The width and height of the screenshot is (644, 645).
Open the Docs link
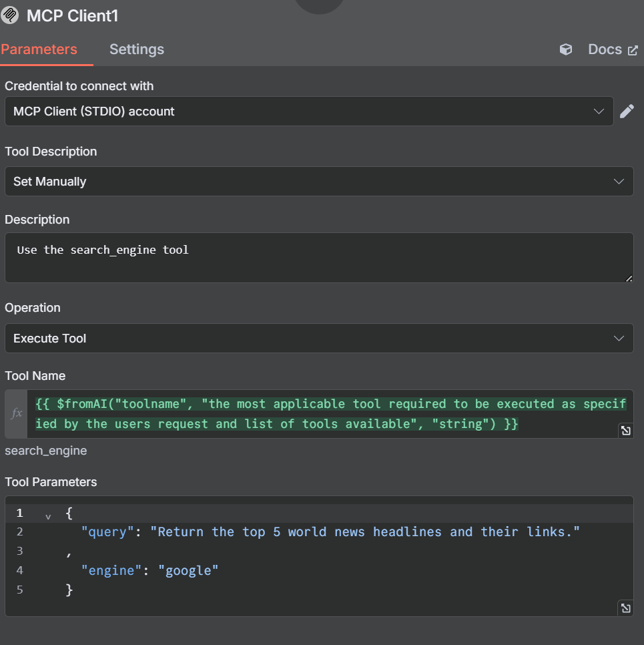613,49
